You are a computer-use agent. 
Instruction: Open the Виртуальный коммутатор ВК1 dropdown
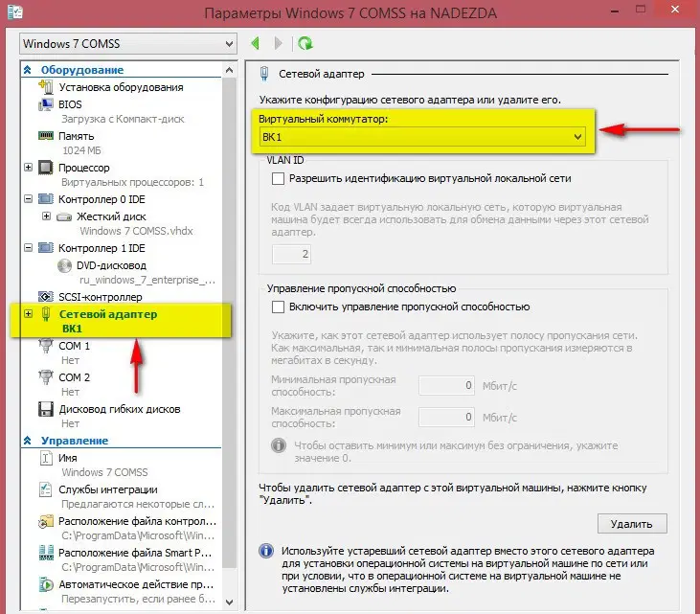point(422,137)
